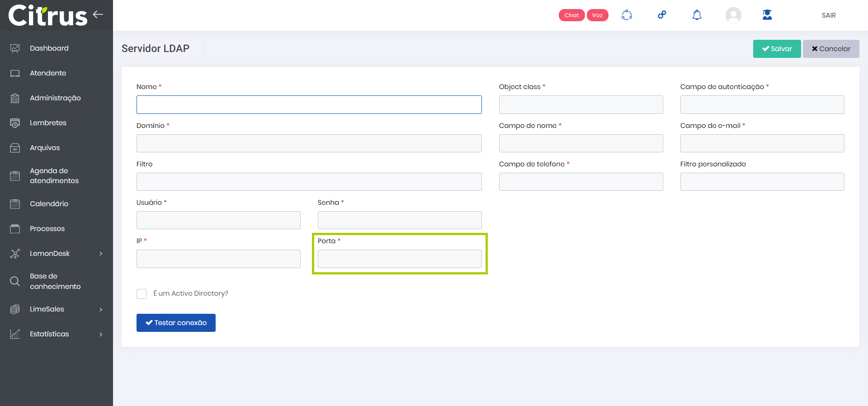Open the notifications bell

tap(697, 15)
